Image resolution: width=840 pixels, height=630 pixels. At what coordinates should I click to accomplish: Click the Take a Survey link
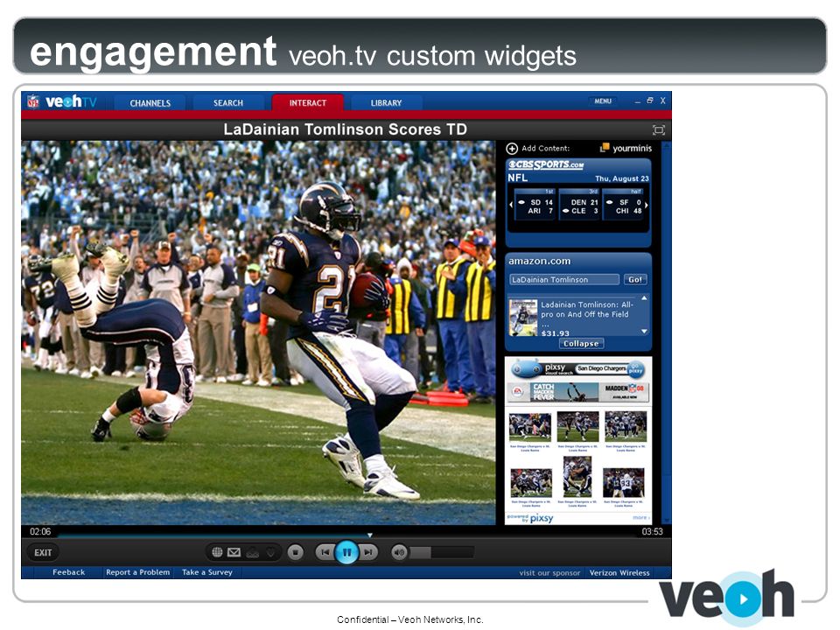(x=207, y=572)
